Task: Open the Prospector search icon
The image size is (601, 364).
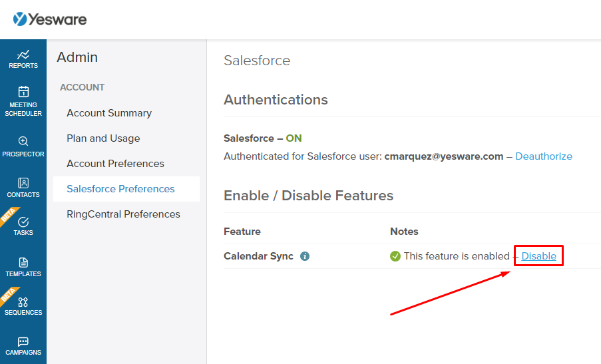Action: pos(23,141)
